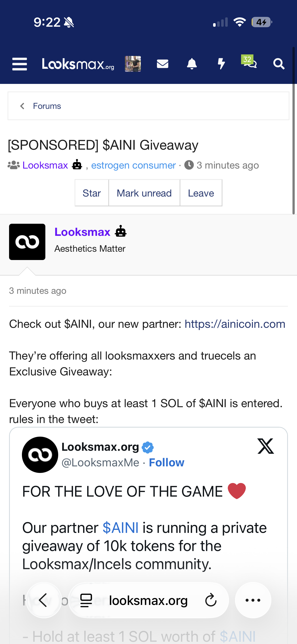The height and width of the screenshot is (644, 297).
Task: Open chat bubbles with 32 badge
Action: pos(249,63)
